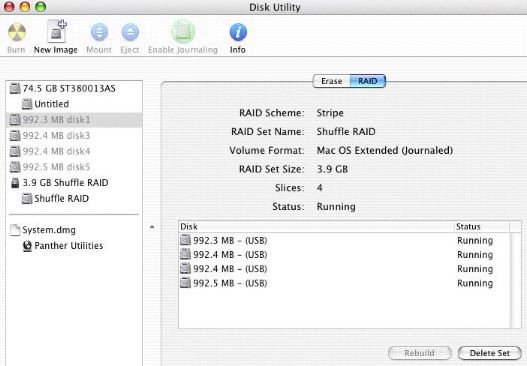Select the Shuffle RAID volume in sidebar
The height and width of the screenshot is (366, 527).
[x=74, y=199]
